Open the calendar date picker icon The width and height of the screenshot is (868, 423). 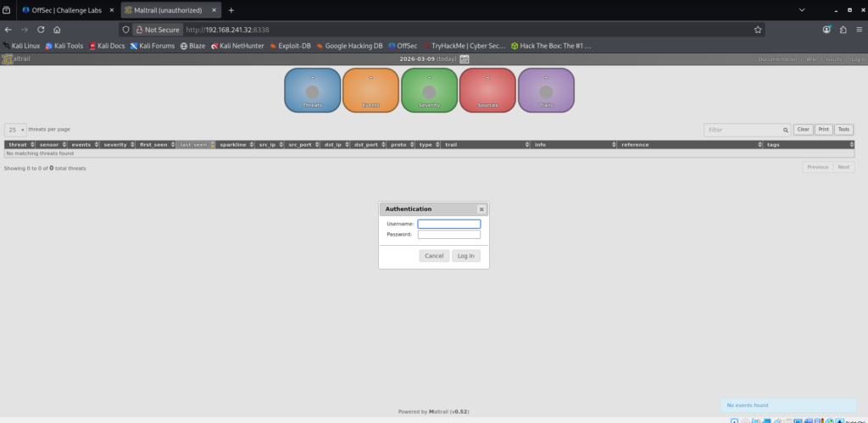464,59
